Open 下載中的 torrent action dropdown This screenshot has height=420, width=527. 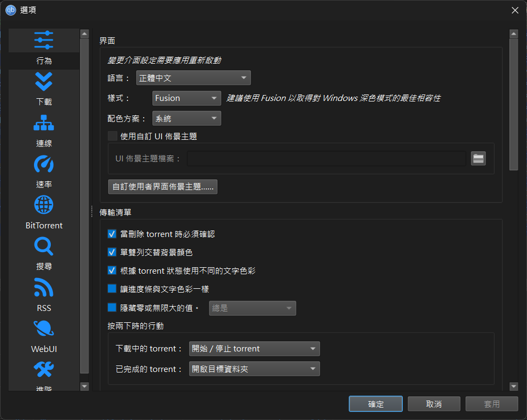(254, 349)
